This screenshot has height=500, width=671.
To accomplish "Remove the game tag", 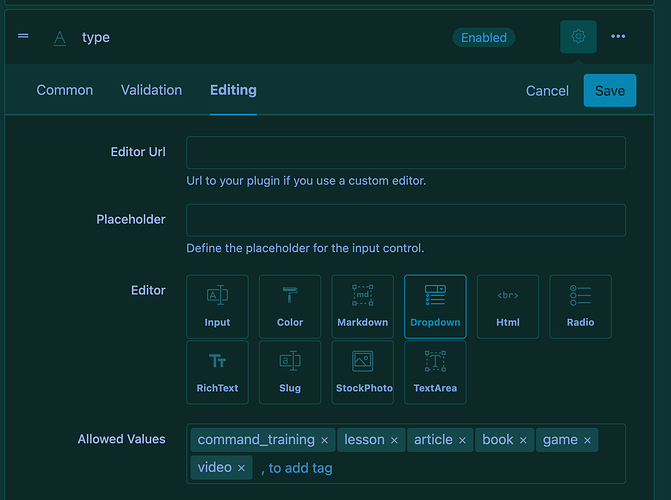I will [x=588, y=440].
